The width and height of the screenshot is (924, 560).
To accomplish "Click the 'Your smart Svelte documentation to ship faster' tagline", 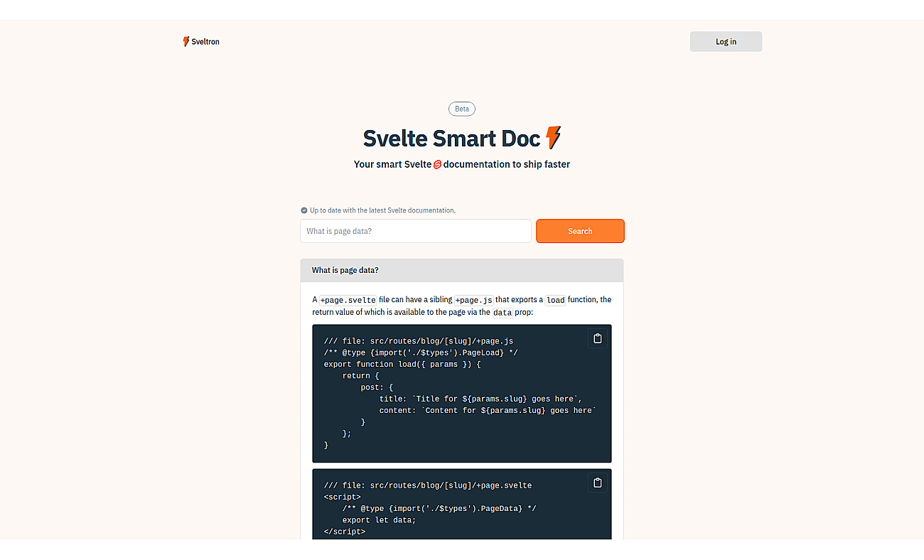I will (x=462, y=164).
